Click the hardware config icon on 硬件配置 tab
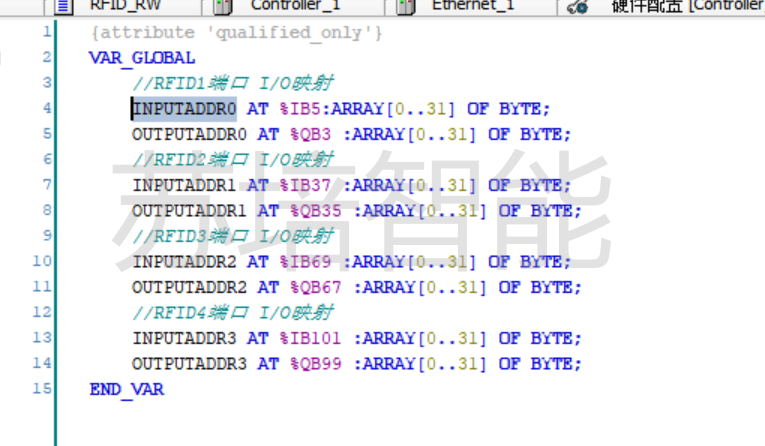Image resolution: width=765 pixels, height=446 pixels. pos(577,7)
